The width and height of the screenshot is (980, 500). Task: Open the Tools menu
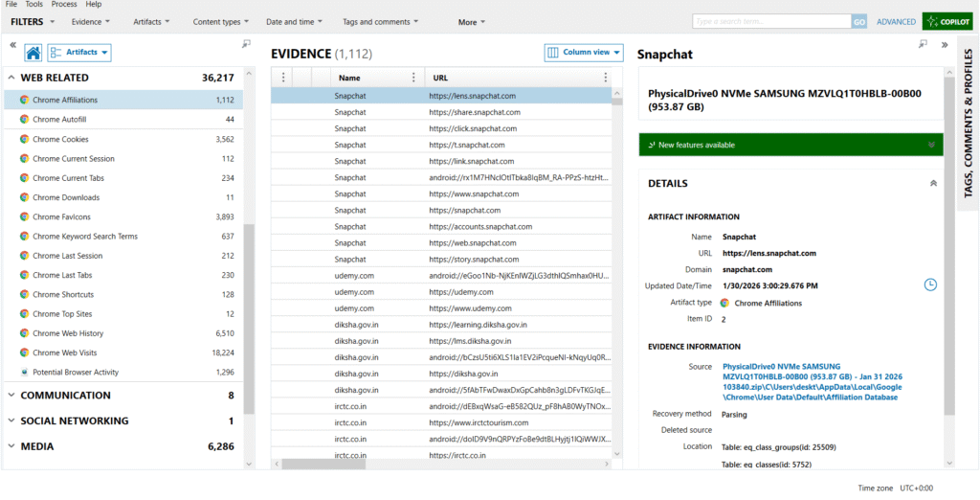pos(33,5)
